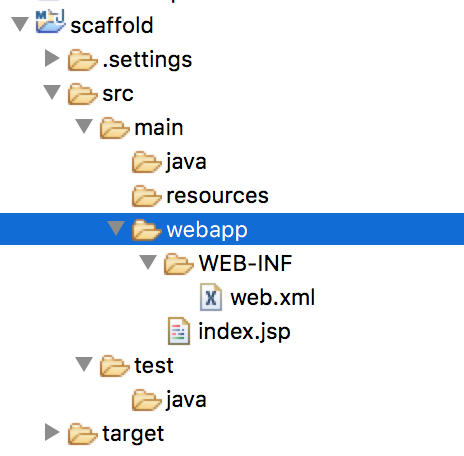Screen dimensions: 464x456
Task: Click the webapp folder icon
Action: (147, 230)
